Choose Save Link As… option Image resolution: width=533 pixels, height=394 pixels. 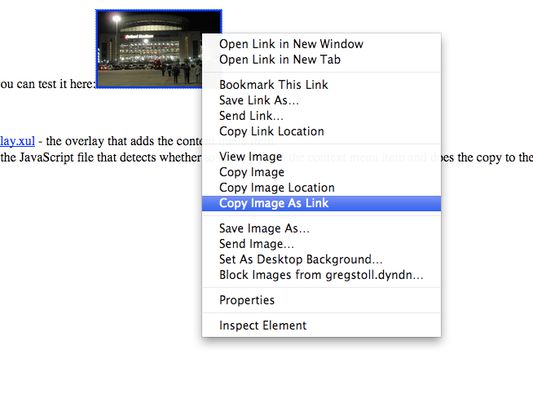coord(321,100)
